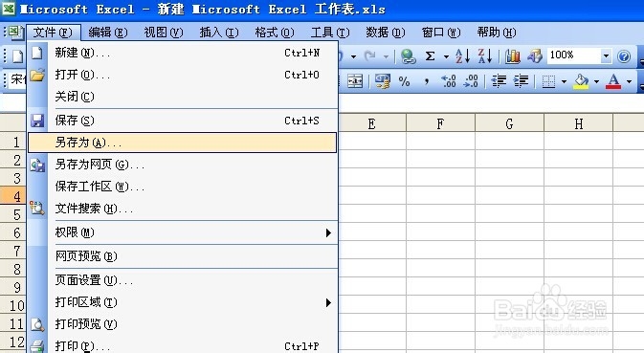Click the open folder icon beside 打开(O)
Screen dimensions: 644x353
tap(37, 75)
